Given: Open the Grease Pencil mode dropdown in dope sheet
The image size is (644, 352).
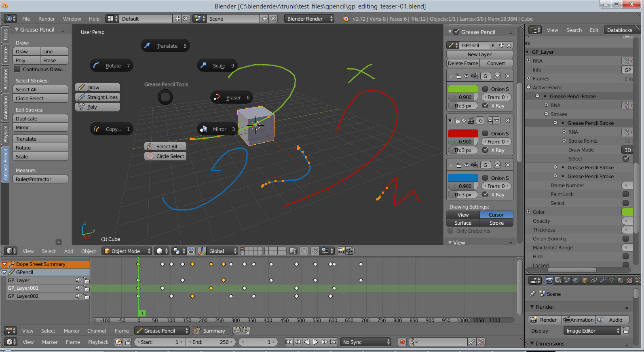Looking at the screenshot, I should (162, 331).
